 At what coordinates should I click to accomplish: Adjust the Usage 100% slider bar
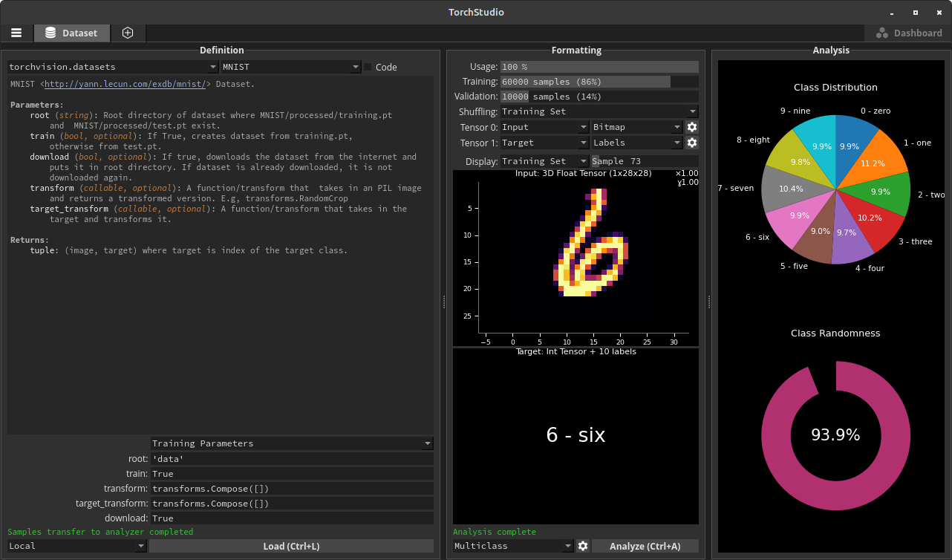pyautogui.click(x=599, y=67)
